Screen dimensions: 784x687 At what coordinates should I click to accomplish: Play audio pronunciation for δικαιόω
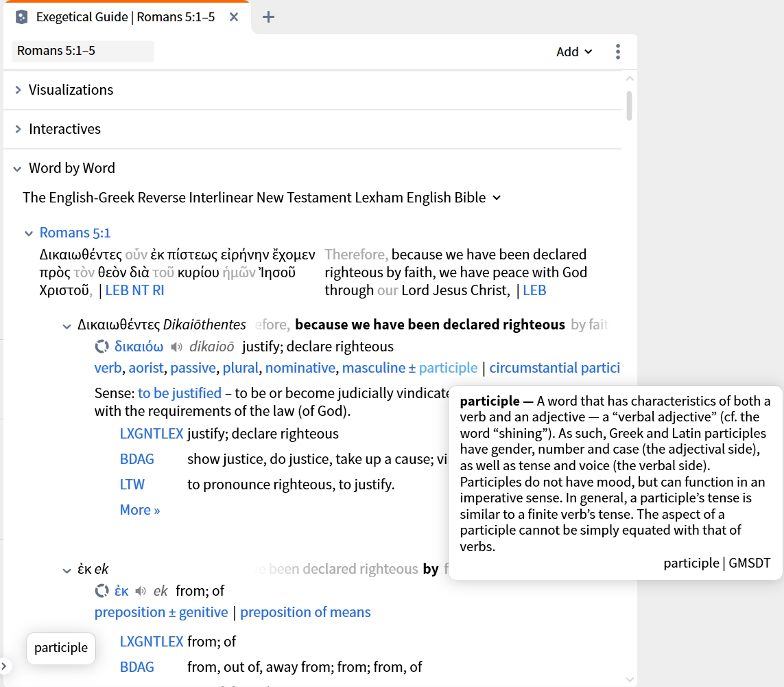coord(176,347)
